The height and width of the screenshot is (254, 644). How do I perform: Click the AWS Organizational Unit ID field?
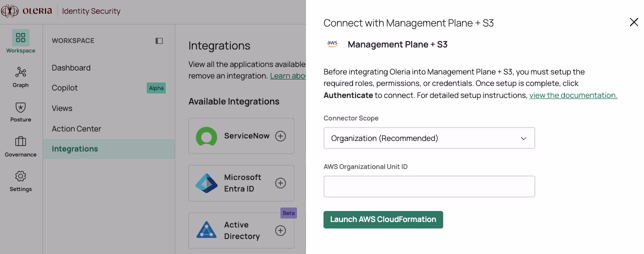click(429, 186)
